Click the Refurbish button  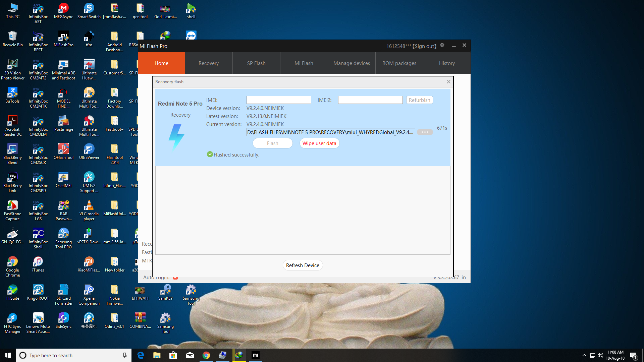click(419, 100)
